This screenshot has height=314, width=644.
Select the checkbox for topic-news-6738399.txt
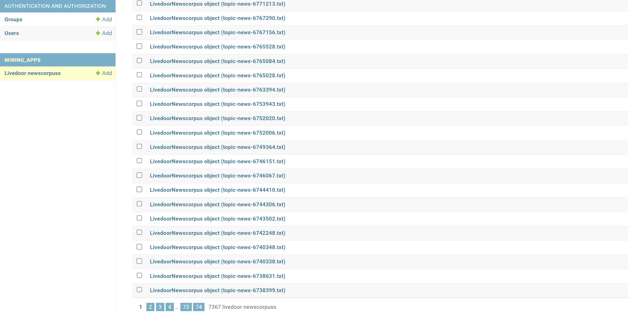click(139, 290)
